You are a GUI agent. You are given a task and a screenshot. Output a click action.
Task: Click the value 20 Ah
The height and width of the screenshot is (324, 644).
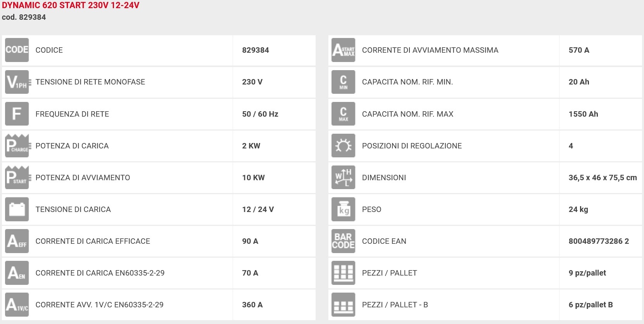point(579,82)
